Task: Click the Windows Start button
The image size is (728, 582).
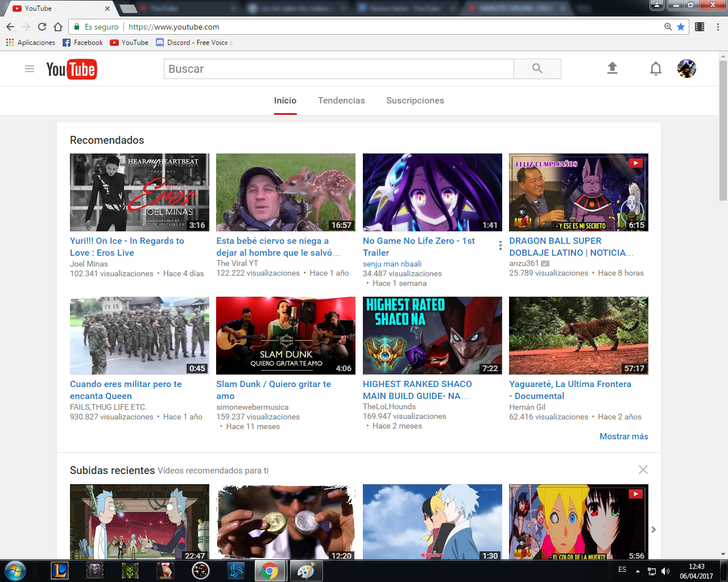Action: coord(14,571)
